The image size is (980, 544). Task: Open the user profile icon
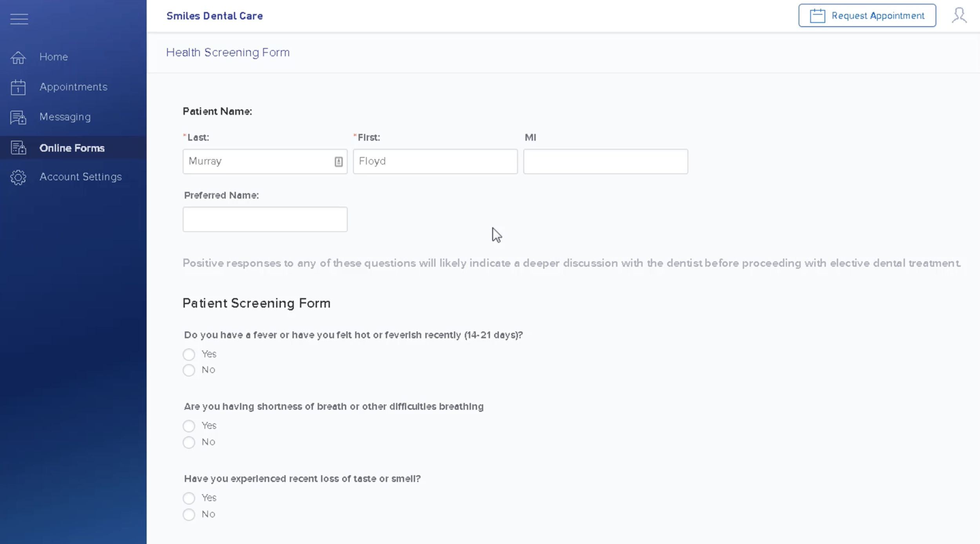tap(959, 16)
